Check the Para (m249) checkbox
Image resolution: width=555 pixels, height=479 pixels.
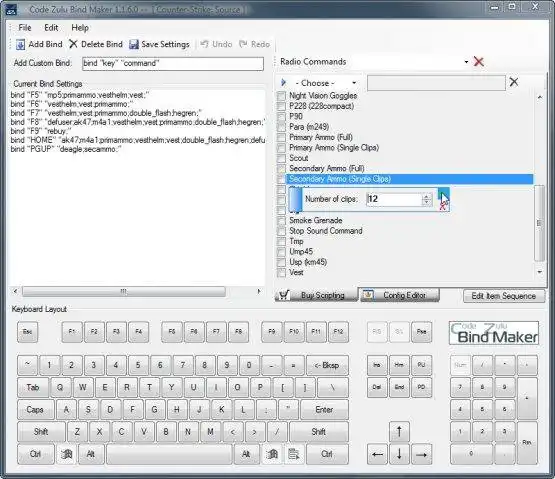(x=281, y=127)
